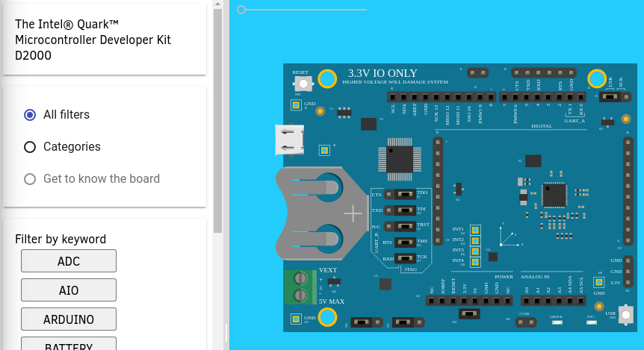644x350 pixels.
Task: Click the RXD/TCK jumper switch
Action: (x=406, y=258)
